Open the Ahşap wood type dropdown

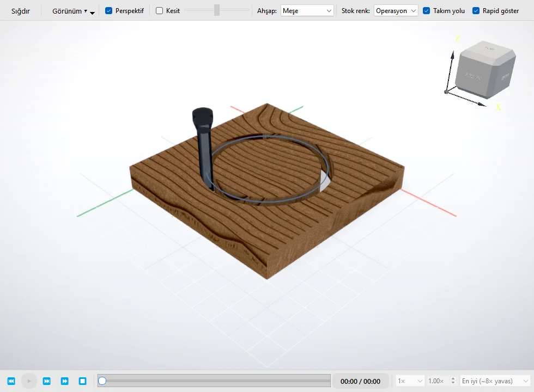(307, 11)
